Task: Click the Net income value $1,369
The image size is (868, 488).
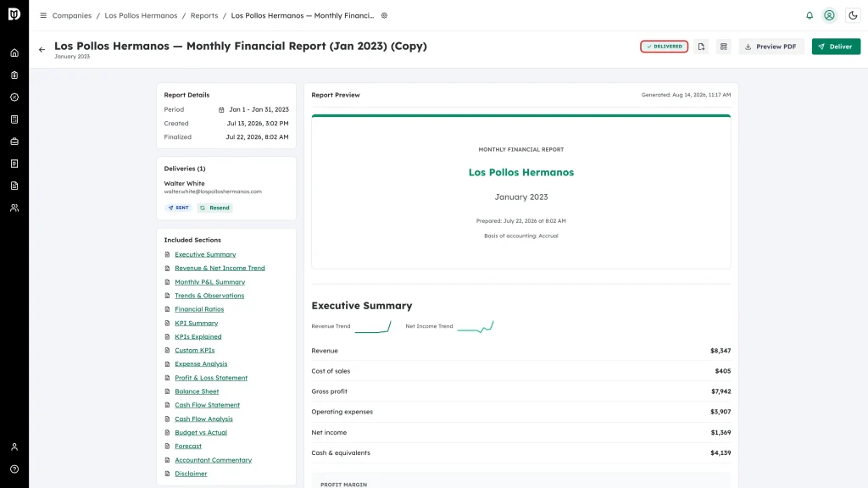Action: point(721,433)
